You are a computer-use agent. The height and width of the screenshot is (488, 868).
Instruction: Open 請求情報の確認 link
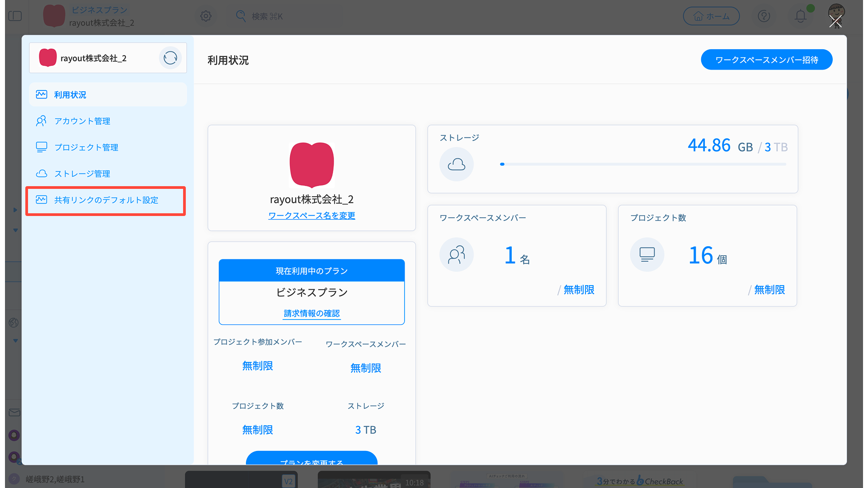point(311,313)
